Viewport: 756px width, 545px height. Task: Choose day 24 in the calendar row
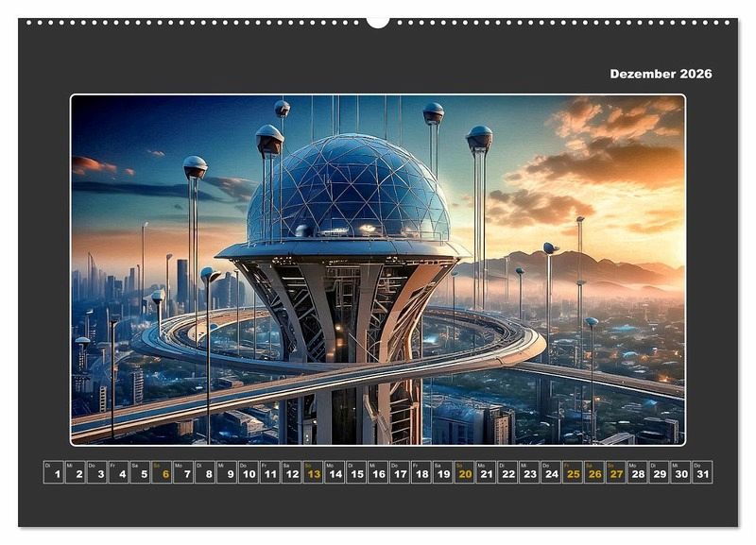click(550, 472)
